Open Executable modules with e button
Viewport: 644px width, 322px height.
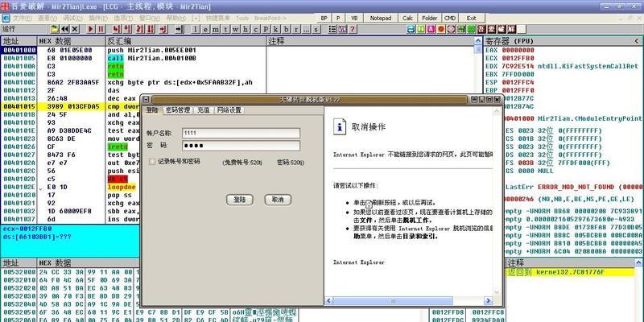click(x=205, y=29)
